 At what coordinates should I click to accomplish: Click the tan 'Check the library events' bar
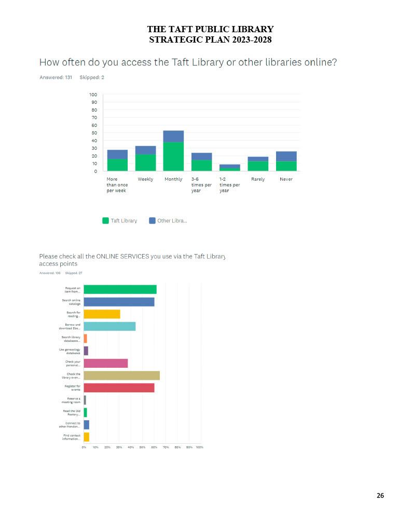121,376
